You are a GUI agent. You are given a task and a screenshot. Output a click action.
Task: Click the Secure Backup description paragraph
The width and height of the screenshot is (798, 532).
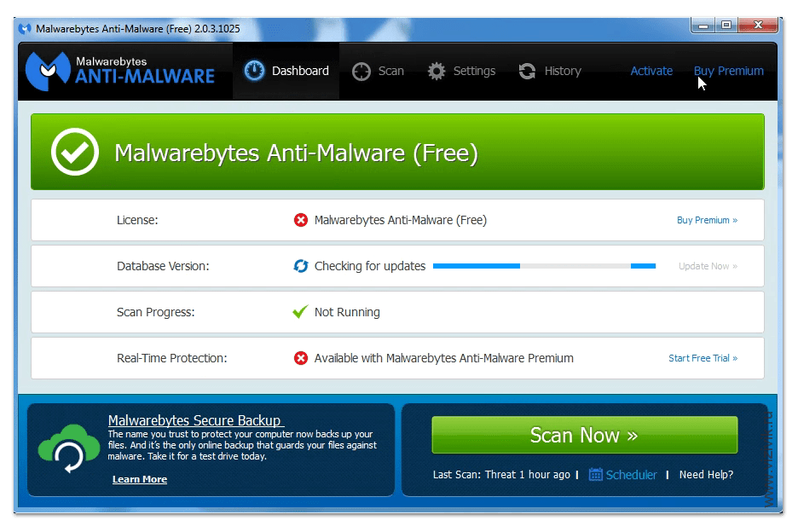pyautogui.click(x=242, y=445)
